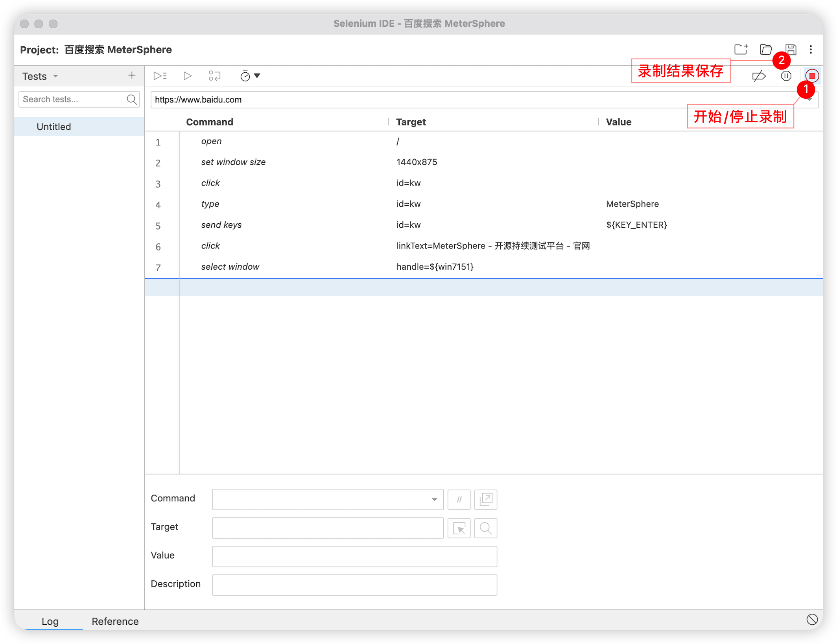837x644 pixels.
Task: Click ${KEY_ENTER} value cell
Action: [636, 225]
